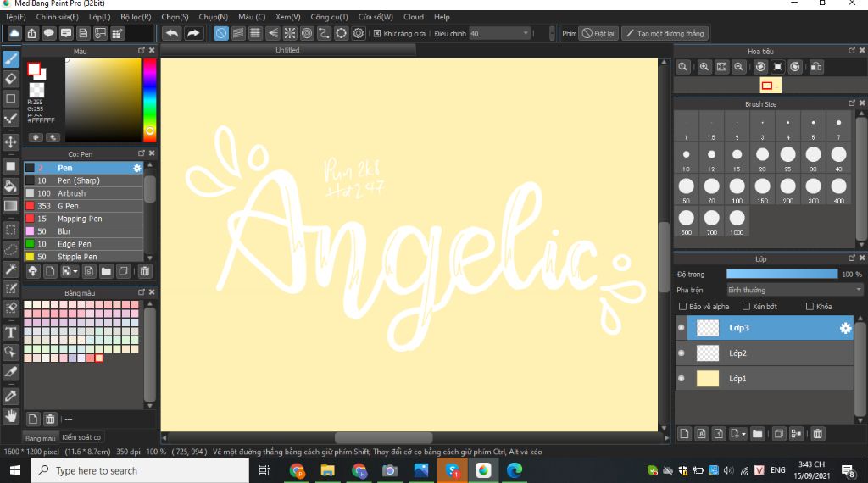The width and height of the screenshot is (868, 483).
Task: Select the Text tool
Action: (x=10, y=332)
